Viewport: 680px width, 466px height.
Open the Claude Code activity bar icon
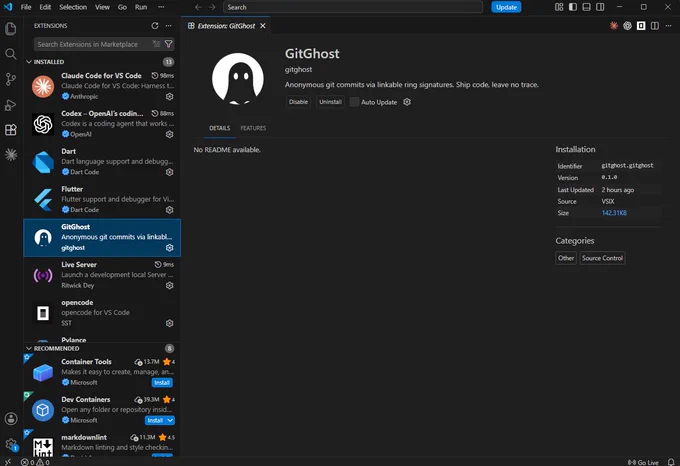[x=11, y=154]
